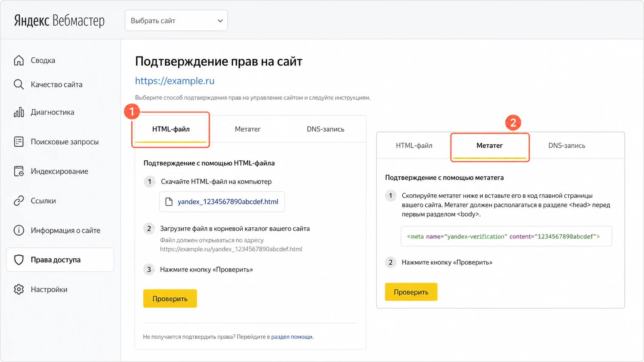Click the Индексирование page icon
Viewport: 644px width, 362px height.
point(19,171)
